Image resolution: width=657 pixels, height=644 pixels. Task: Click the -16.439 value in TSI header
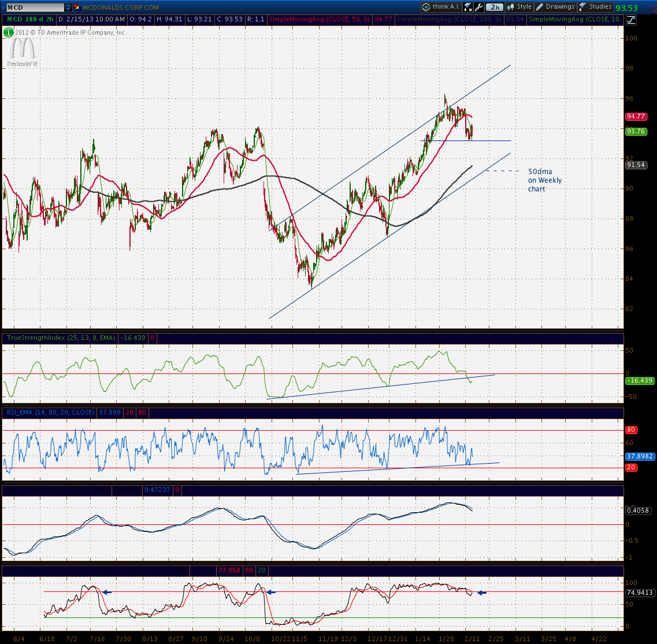tap(133, 338)
